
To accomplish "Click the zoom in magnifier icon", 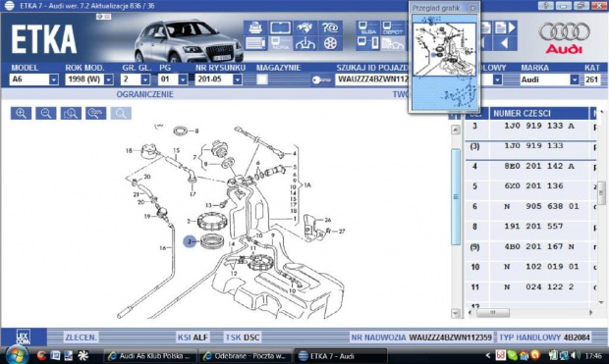I will pos(21,113).
